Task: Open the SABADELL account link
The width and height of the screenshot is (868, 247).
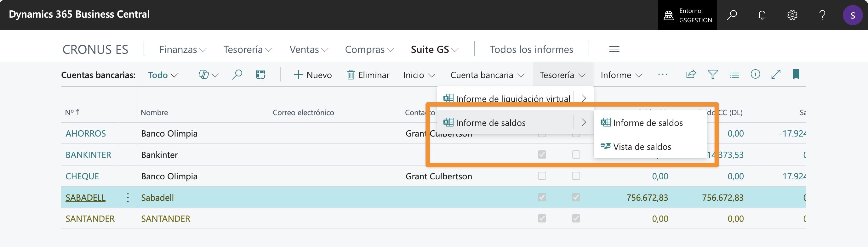Action: point(85,198)
